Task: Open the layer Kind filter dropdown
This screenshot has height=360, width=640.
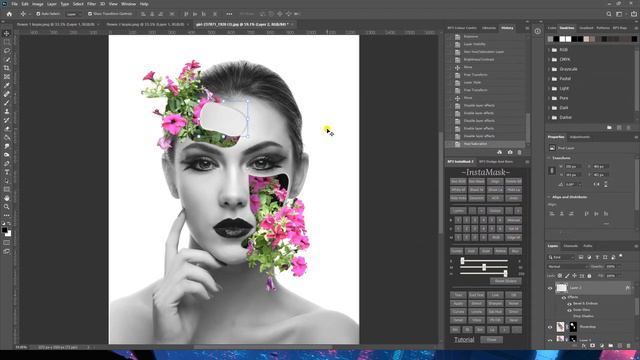Action: pos(561,257)
